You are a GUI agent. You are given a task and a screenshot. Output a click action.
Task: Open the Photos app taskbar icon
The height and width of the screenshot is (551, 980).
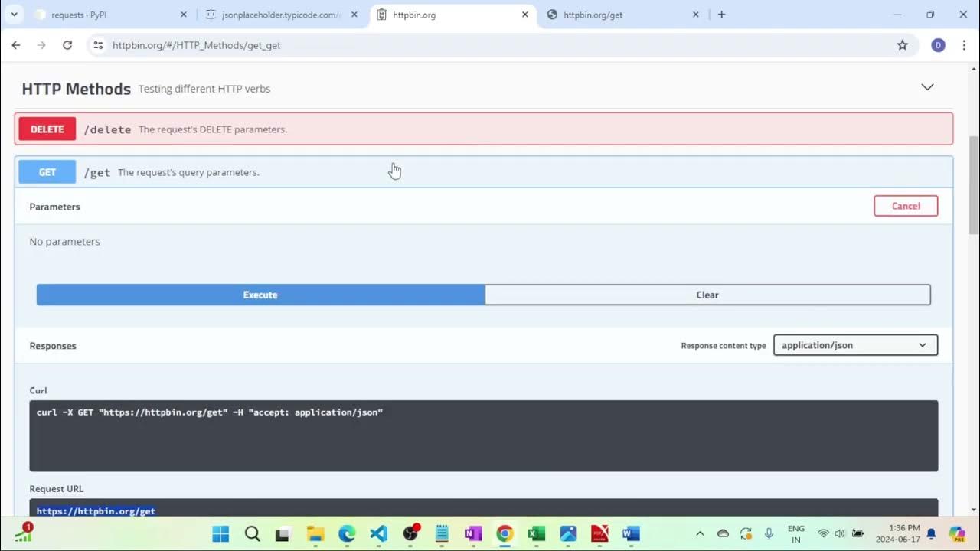click(x=568, y=533)
